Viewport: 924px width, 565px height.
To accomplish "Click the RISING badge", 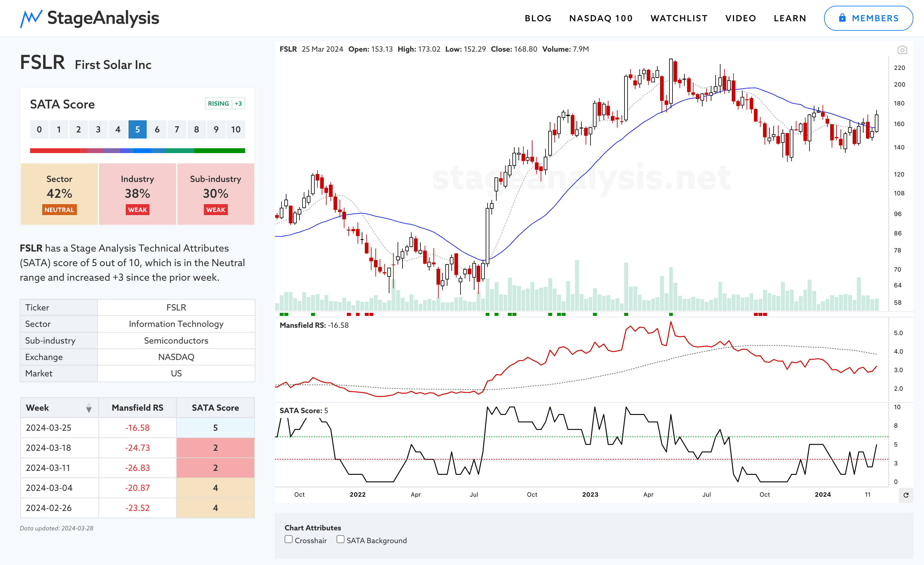I will point(218,104).
